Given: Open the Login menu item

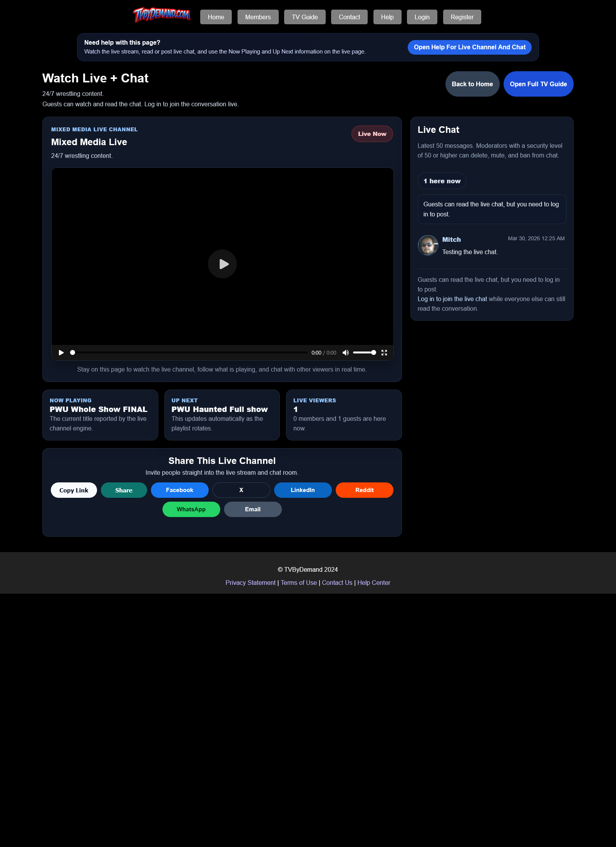Looking at the screenshot, I should pyautogui.click(x=422, y=17).
